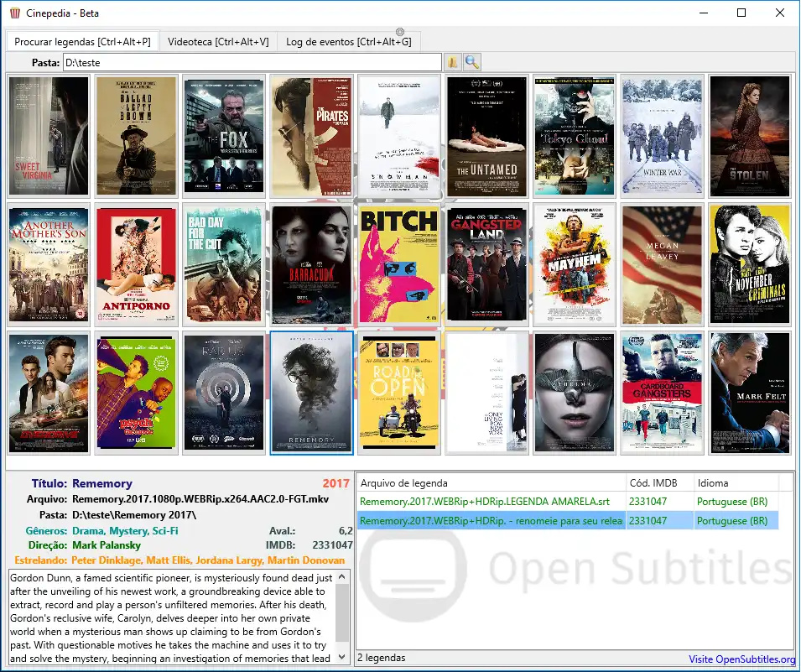Click Portuguese (BR) in the first subtitle row
The image size is (801, 672).
732,502
